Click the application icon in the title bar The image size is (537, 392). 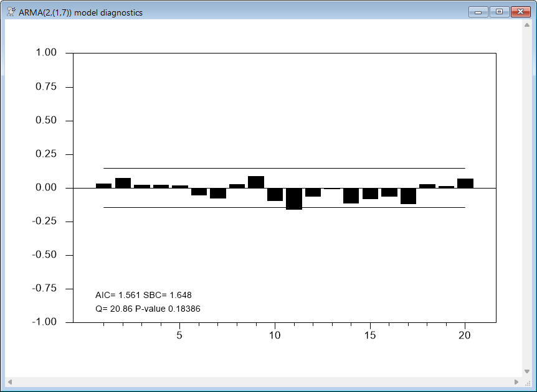pyautogui.click(x=11, y=12)
